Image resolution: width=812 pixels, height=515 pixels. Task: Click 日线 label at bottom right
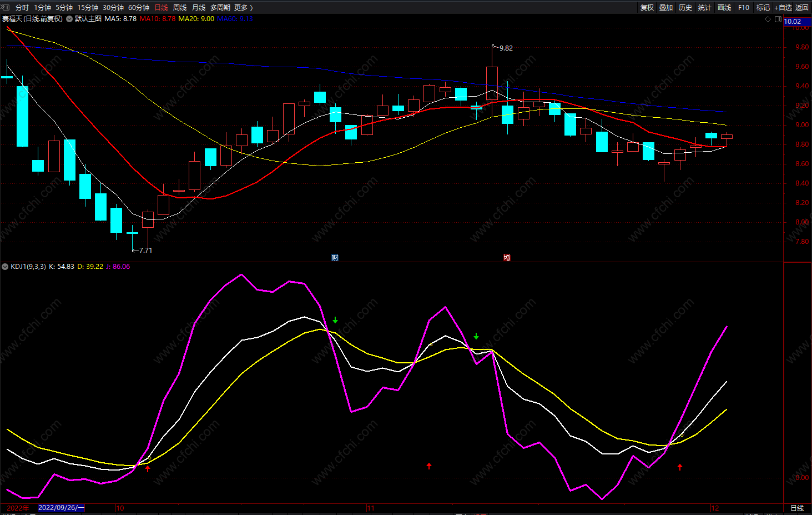pyautogui.click(x=797, y=508)
